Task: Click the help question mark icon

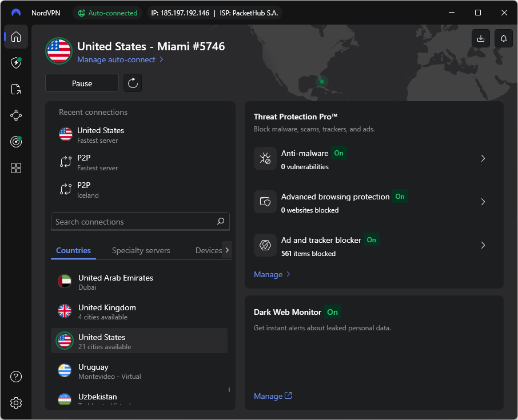Action: pos(15,377)
